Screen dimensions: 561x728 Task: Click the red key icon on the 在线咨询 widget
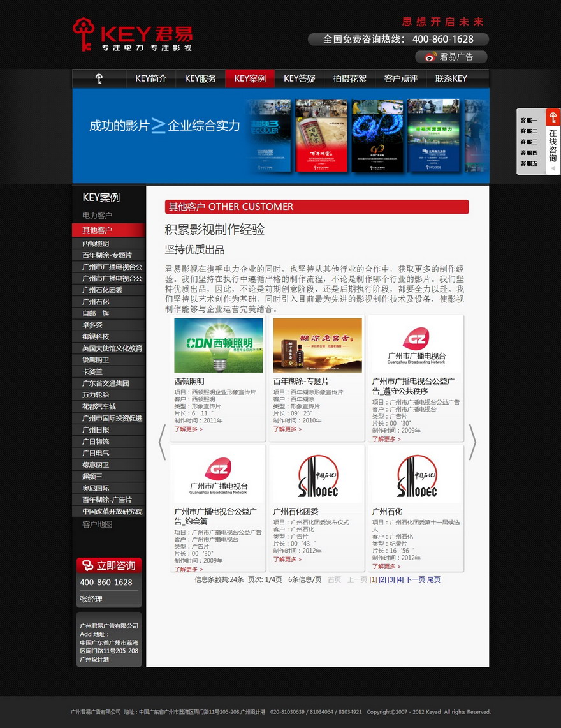pyautogui.click(x=553, y=117)
